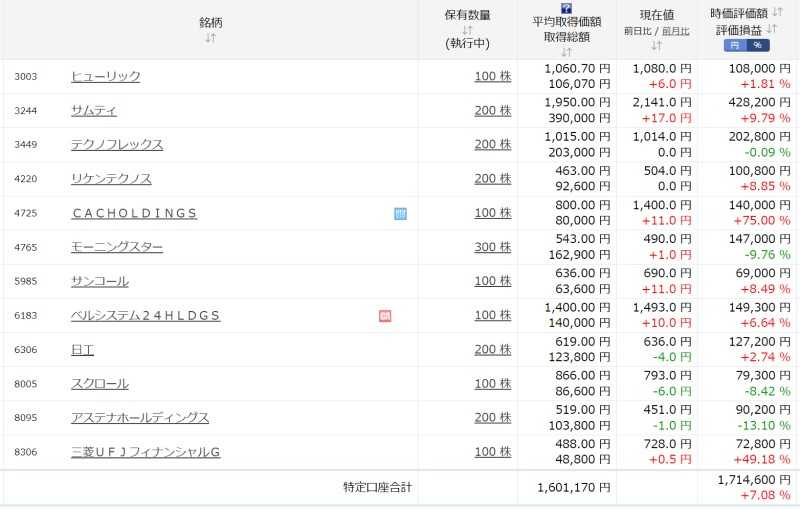The image size is (800, 509).
Task: Select stock code 3003 cell
Action: [26, 77]
